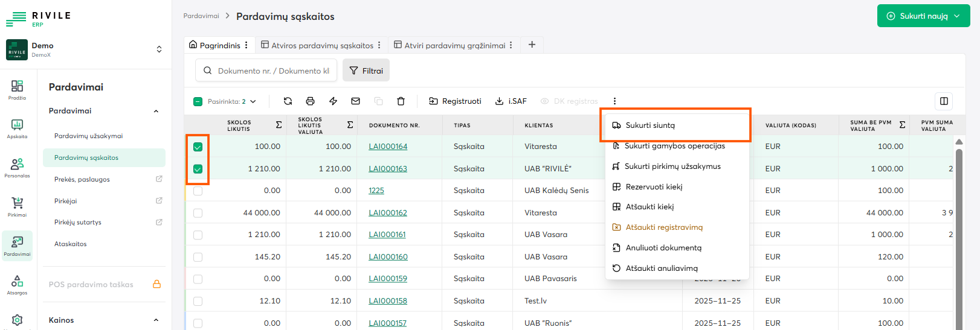This screenshot has width=980, height=330.
Task: Click the trash delete icon
Action: tap(401, 101)
